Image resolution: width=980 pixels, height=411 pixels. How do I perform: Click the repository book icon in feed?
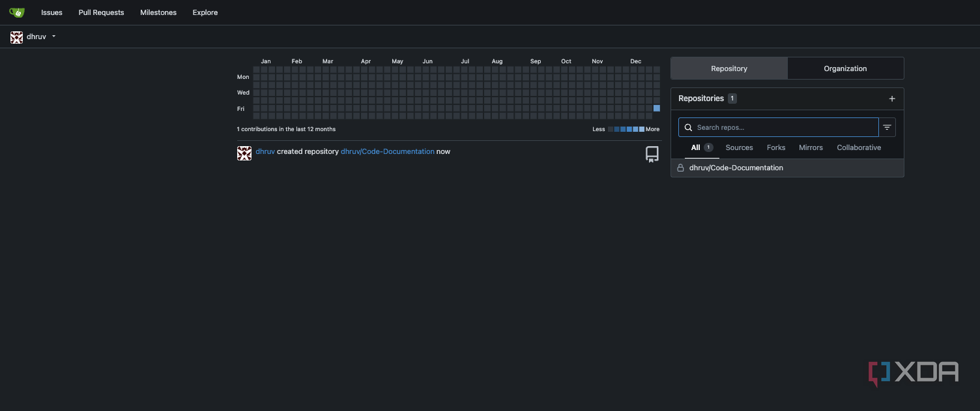click(652, 154)
